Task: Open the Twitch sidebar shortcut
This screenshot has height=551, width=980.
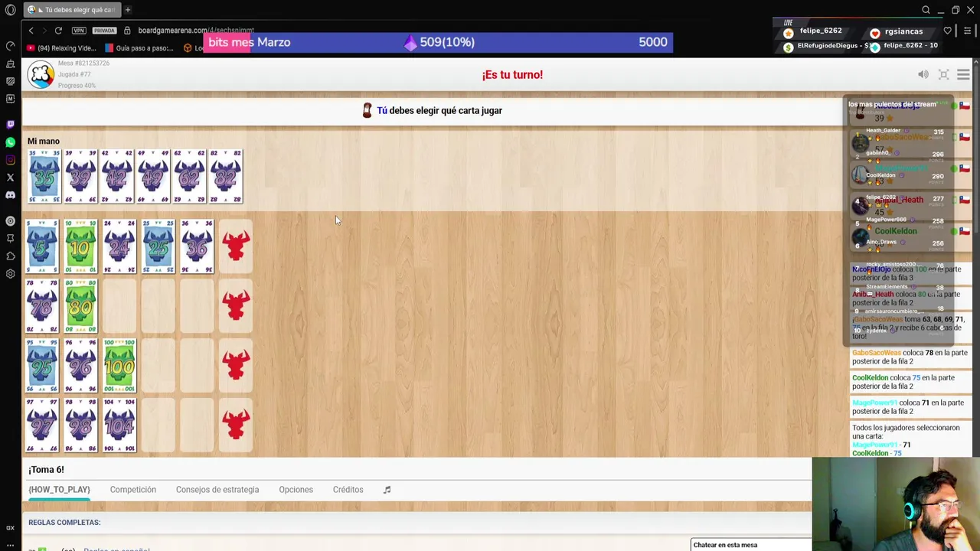Action: point(10,125)
